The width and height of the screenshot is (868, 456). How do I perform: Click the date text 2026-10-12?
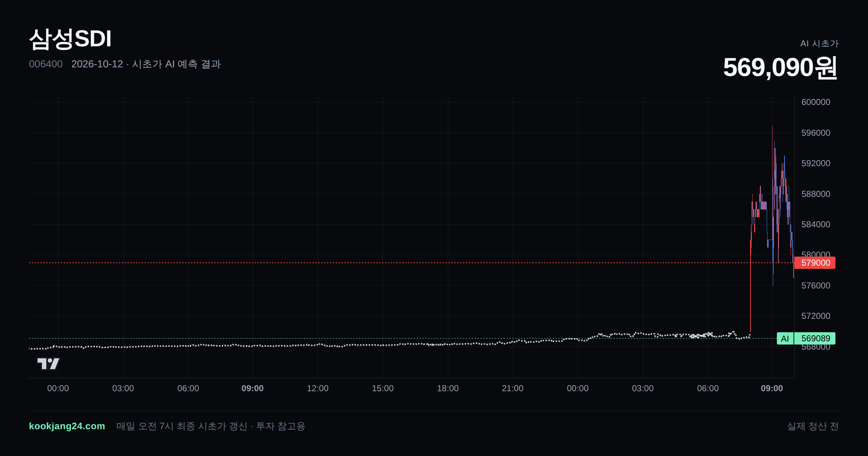point(97,64)
